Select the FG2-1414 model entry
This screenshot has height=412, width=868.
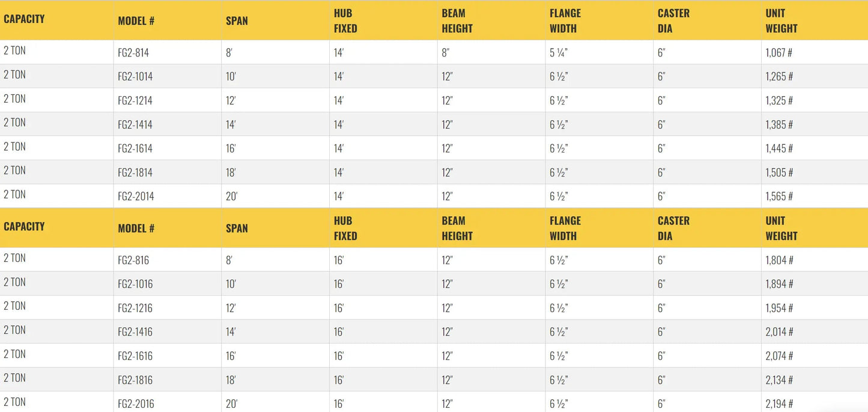[x=135, y=125]
